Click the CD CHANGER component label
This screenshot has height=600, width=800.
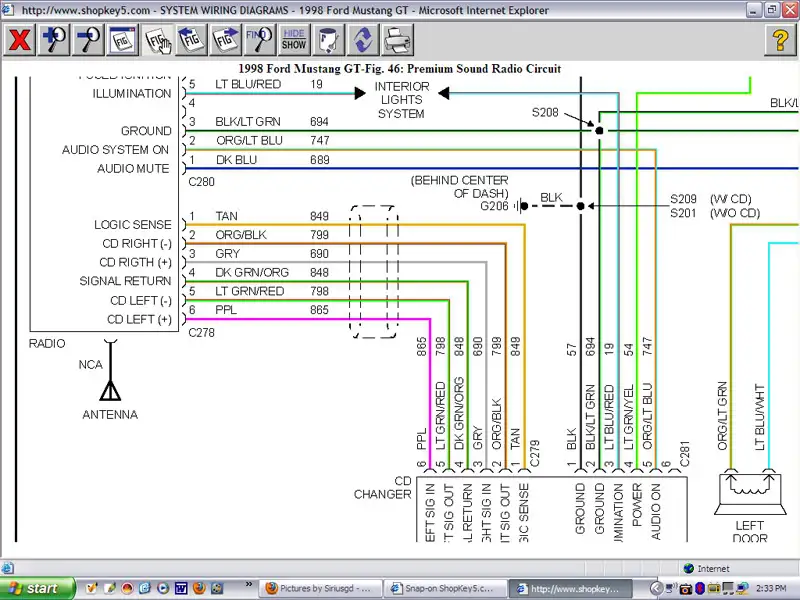click(382, 488)
